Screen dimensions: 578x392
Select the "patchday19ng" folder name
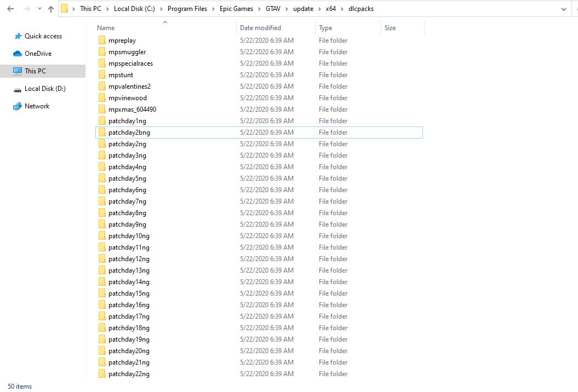coord(129,339)
